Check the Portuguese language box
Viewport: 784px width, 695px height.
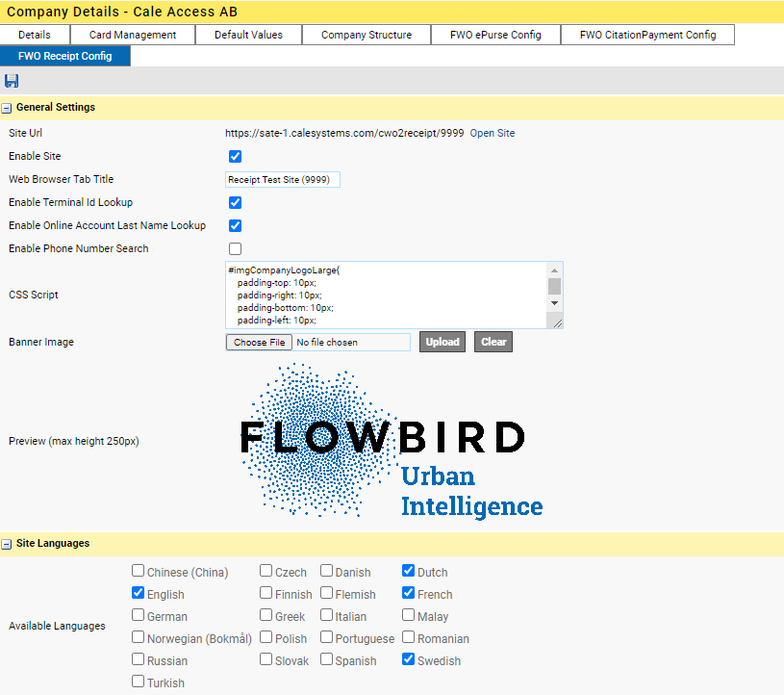326,637
